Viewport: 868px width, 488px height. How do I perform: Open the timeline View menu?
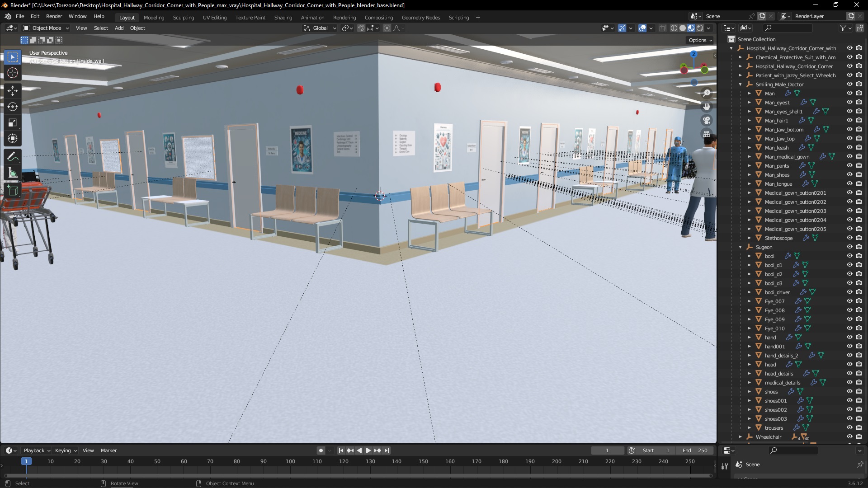pos(88,450)
